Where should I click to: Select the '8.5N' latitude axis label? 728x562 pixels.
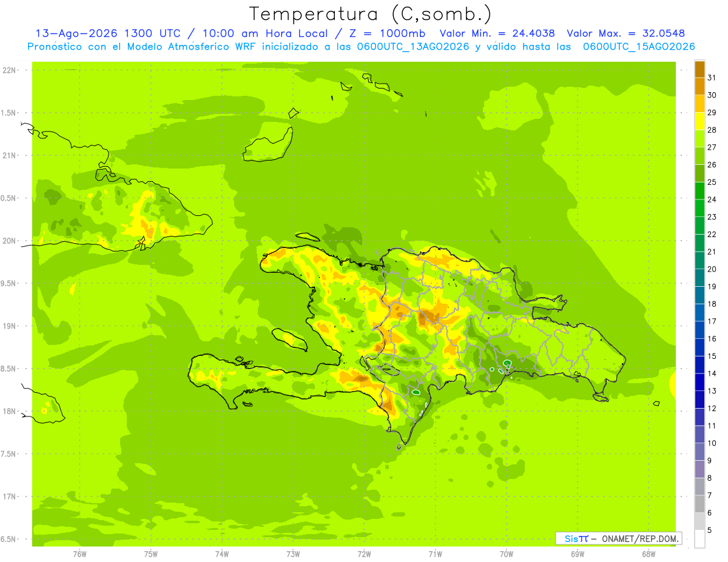(9, 369)
